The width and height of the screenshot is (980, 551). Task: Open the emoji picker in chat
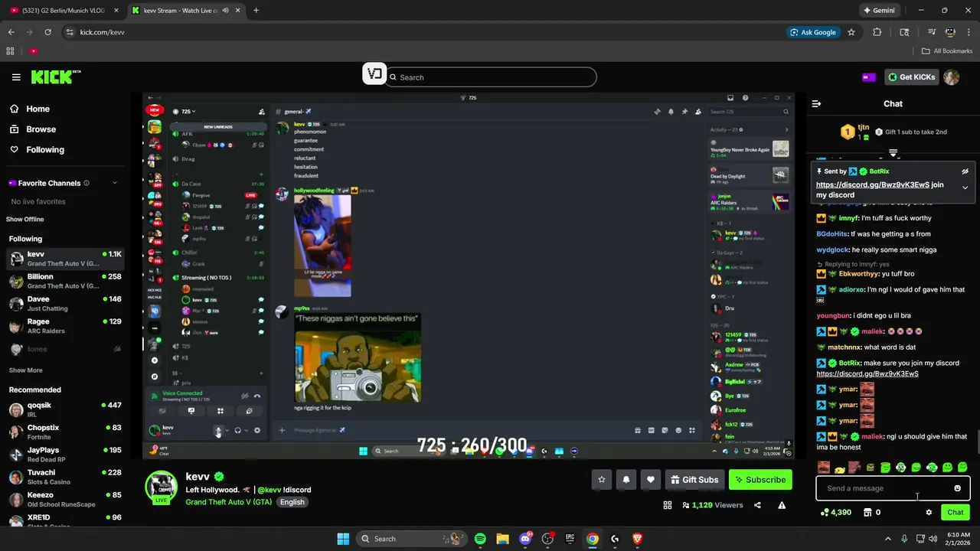click(957, 488)
